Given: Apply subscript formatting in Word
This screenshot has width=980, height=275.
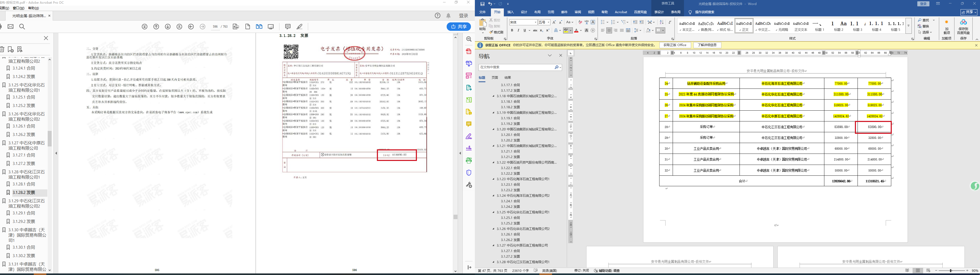Looking at the screenshot, I should click(541, 31).
